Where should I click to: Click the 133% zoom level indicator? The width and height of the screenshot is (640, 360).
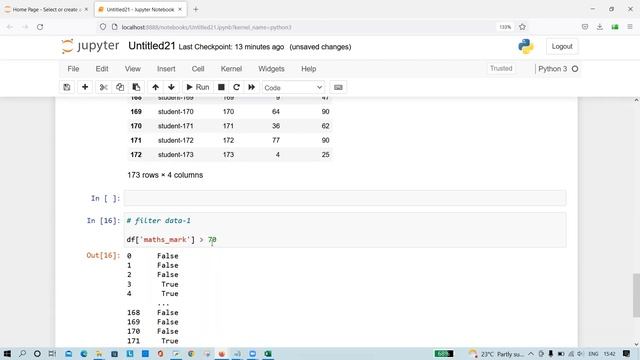point(505,27)
